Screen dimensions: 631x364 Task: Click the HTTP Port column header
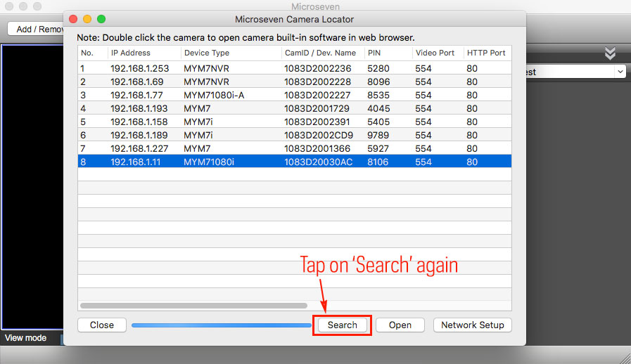pyautogui.click(x=485, y=53)
